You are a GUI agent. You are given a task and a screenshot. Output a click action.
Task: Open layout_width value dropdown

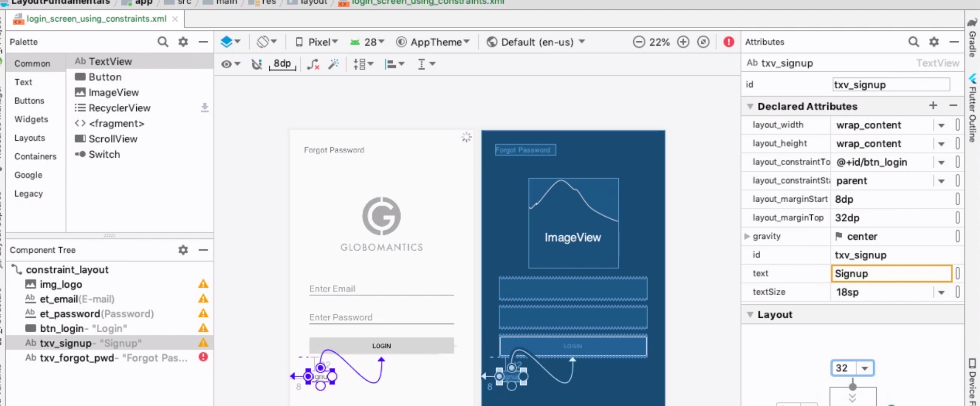[x=941, y=125]
